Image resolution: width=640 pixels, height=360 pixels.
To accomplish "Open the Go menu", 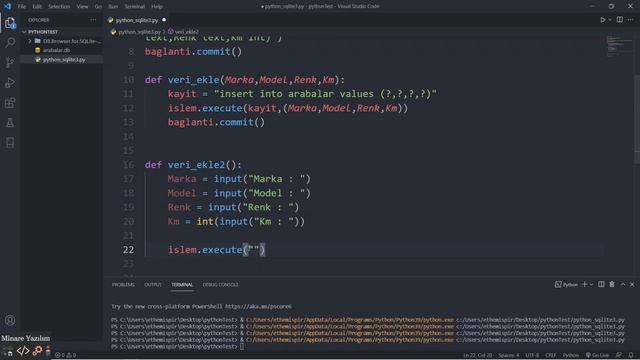I will (98, 7).
